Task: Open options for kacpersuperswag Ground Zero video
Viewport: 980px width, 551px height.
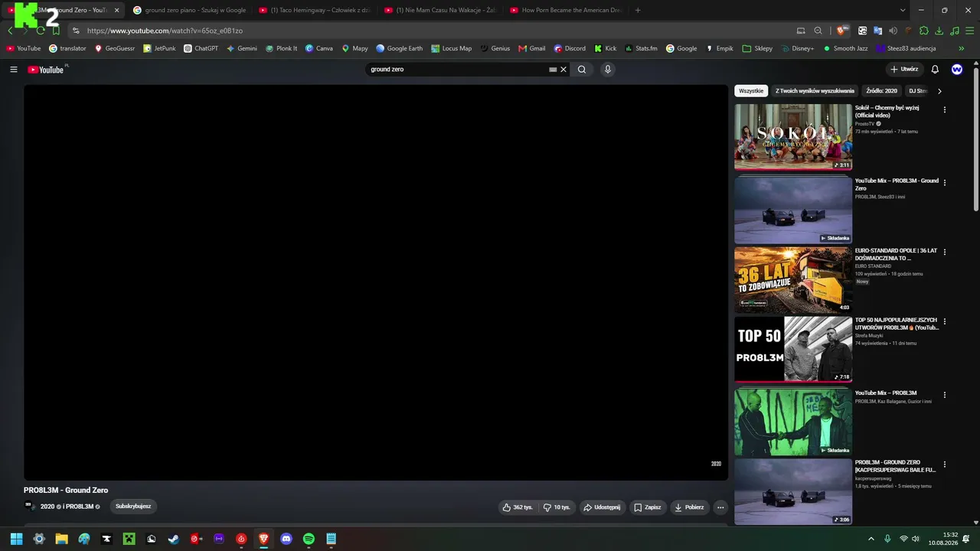Action: click(945, 465)
